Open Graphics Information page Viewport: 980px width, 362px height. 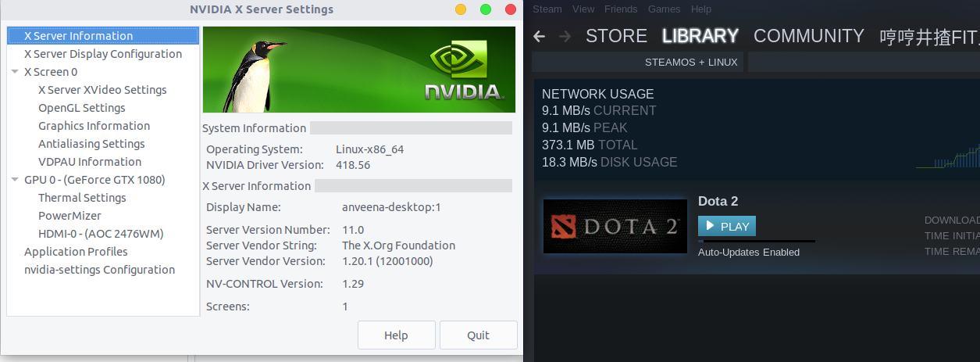coord(94,126)
